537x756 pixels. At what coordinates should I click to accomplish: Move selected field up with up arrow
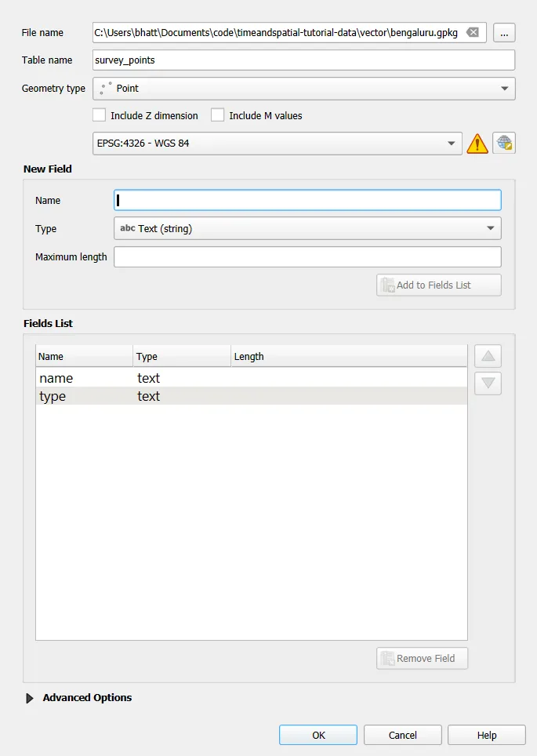[488, 356]
